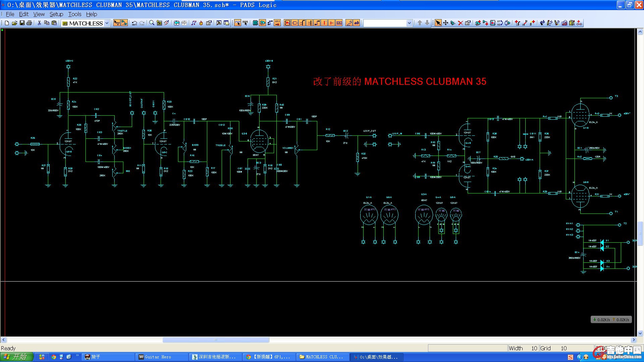This screenshot has width=644, height=362.
Task: Click the red X Delete tool
Action: pos(460,23)
